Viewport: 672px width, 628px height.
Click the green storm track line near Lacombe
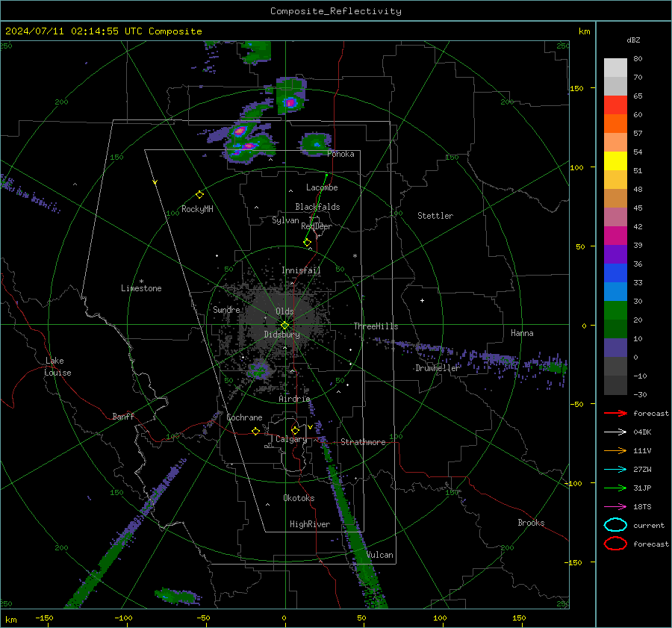317,207
